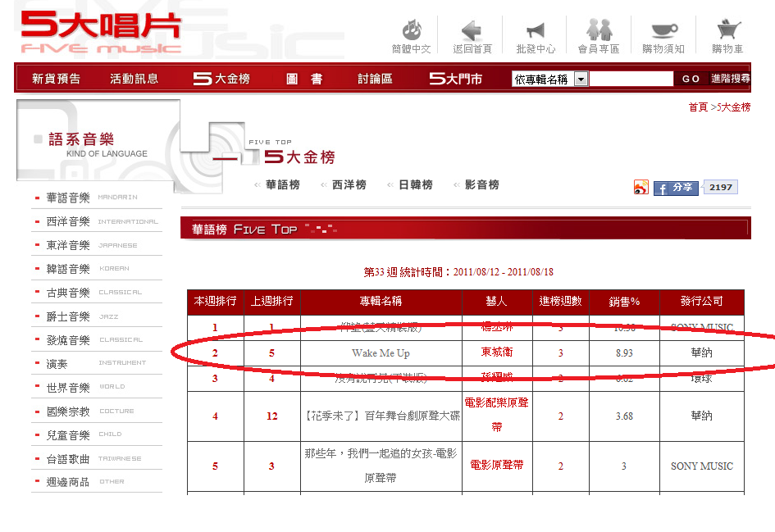Open artist 電影原聲帶 link
Viewport: 775px width, 532px height.
[x=497, y=465]
